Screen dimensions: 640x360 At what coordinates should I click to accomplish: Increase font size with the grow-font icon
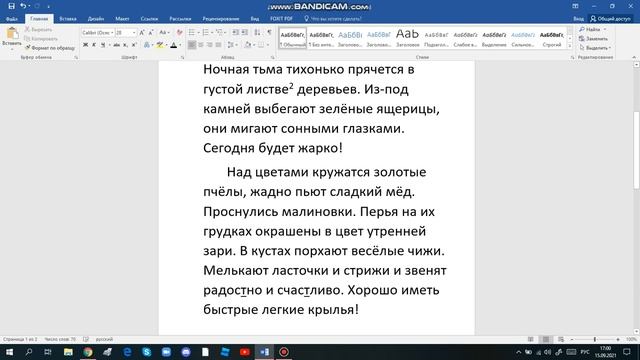coord(142,32)
